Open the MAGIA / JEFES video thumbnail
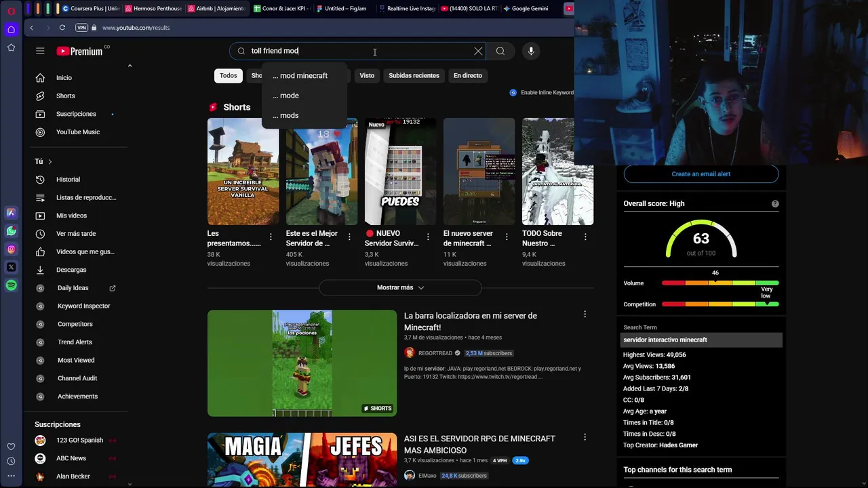 pyautogui.click(x=302, y=460)
